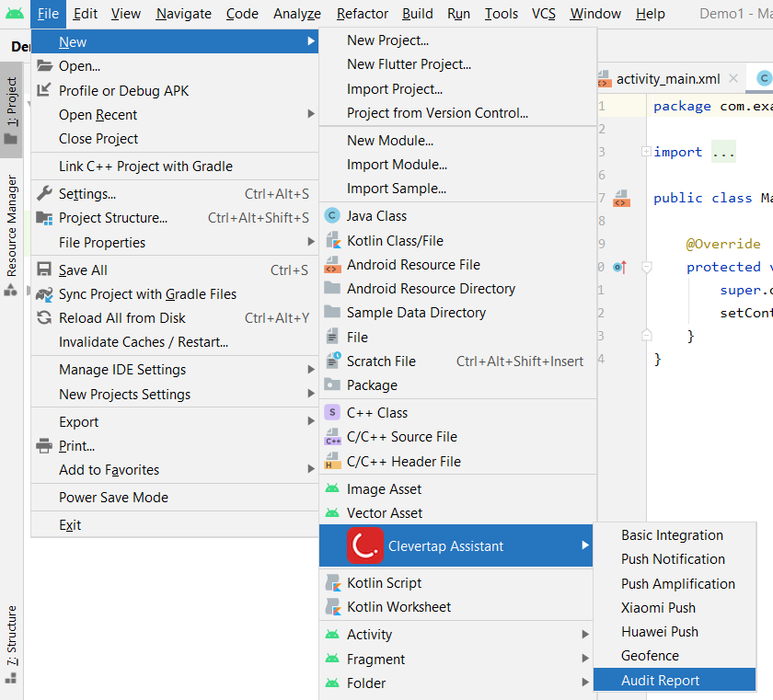This screenshot has width=773, height=700.
Task: Click the Print printer icon
Action: point(44,445)
